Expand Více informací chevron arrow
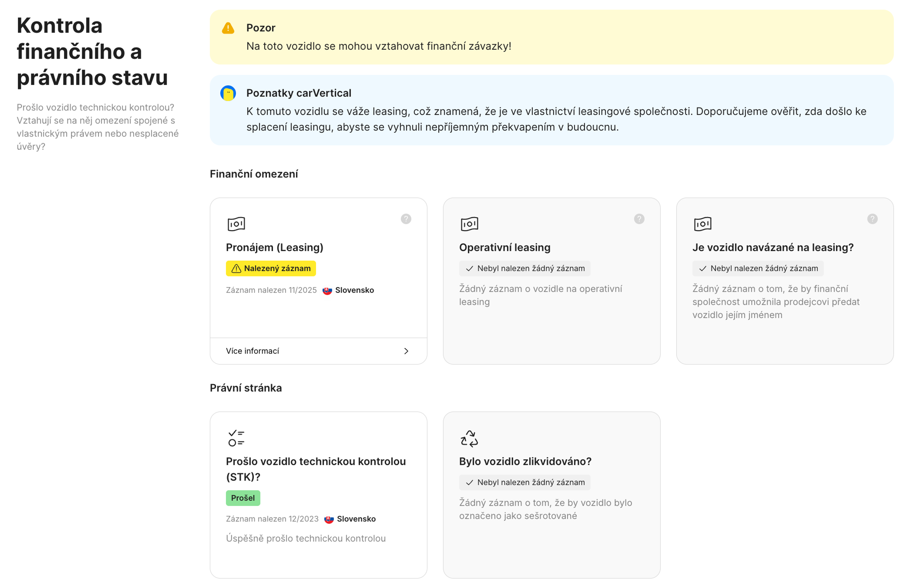This screenshot has height=588, width=912. coord(406,351)
